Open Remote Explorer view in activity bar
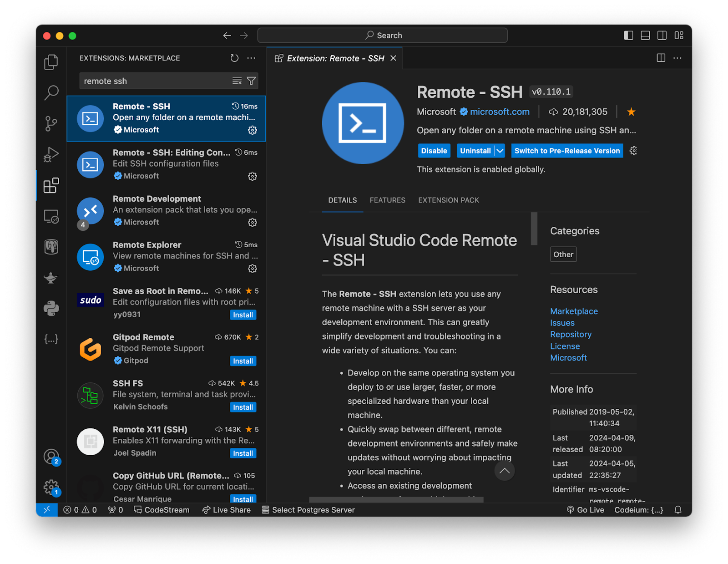Image resolution: width=728 pixels, height=564 pixels. (x=51, y=216)
